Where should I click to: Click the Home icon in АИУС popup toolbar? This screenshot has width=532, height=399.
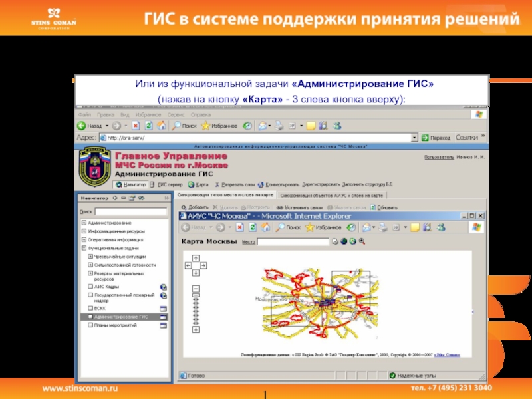point(265,227)
